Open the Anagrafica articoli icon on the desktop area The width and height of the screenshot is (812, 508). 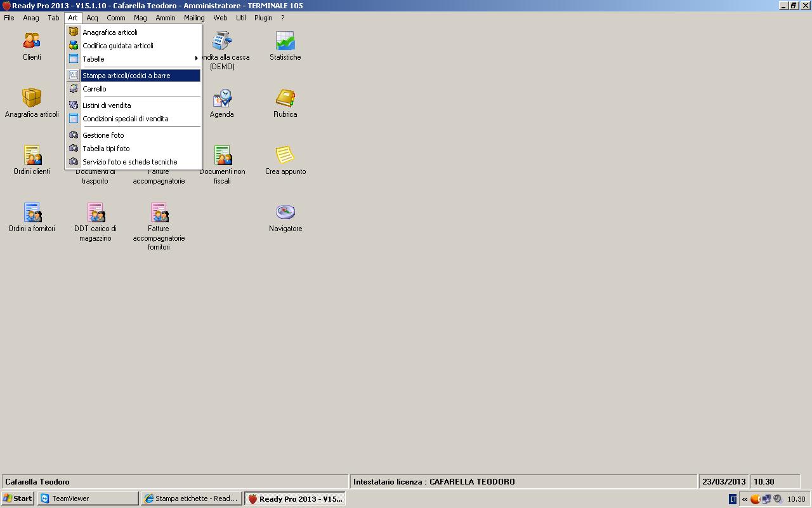pos(32,98)
